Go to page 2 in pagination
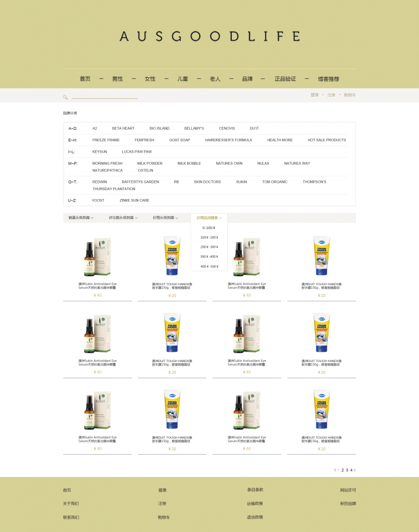The image size is (419, 532). coord(343,470)
